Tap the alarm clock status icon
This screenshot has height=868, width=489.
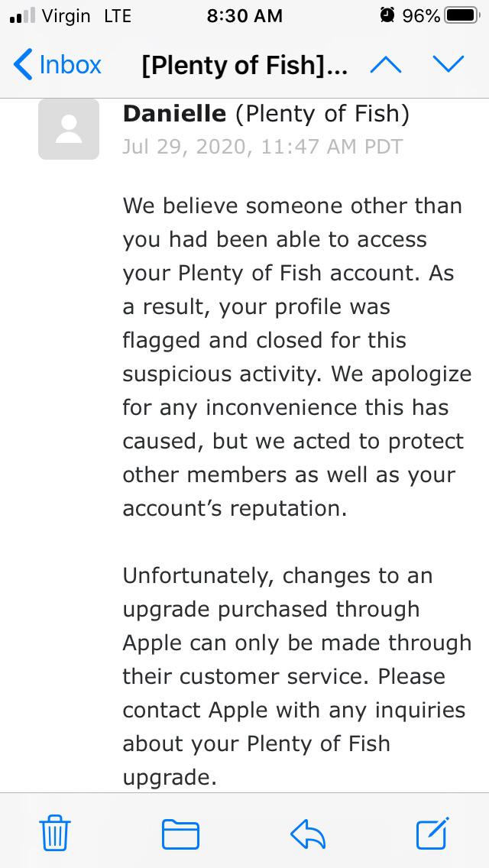(x=387, y=16)
